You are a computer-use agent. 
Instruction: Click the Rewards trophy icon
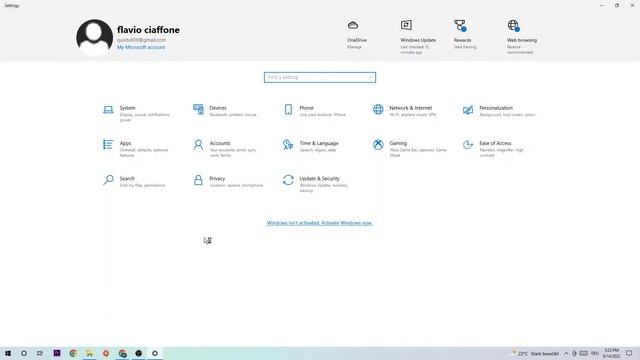(460, 25)
